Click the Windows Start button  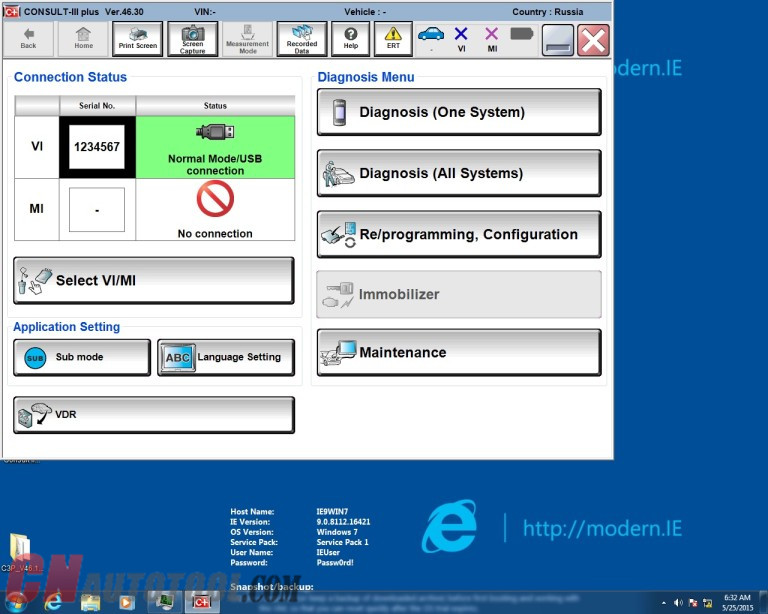coord(16,603)
